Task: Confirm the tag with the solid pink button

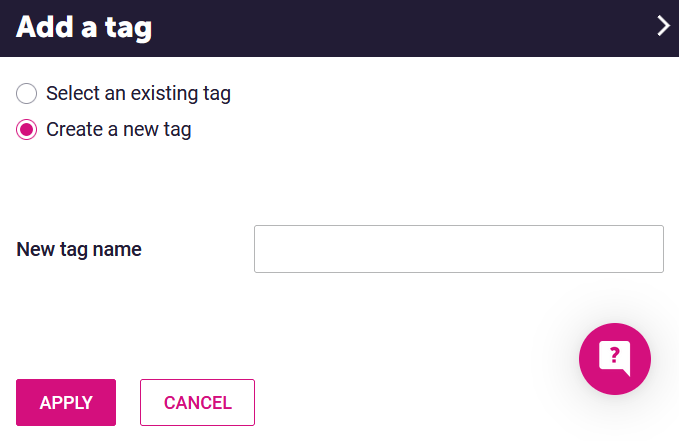Action: point(66,402)
